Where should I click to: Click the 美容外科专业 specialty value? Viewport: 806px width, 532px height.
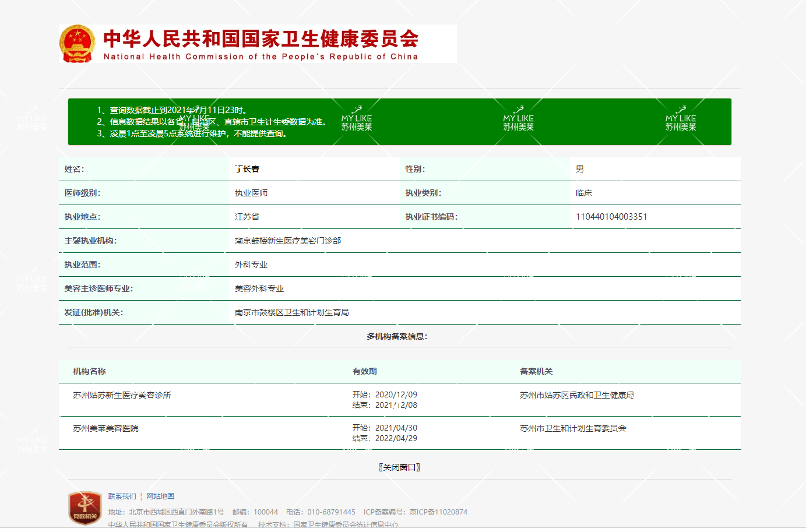tap(259, 288)
